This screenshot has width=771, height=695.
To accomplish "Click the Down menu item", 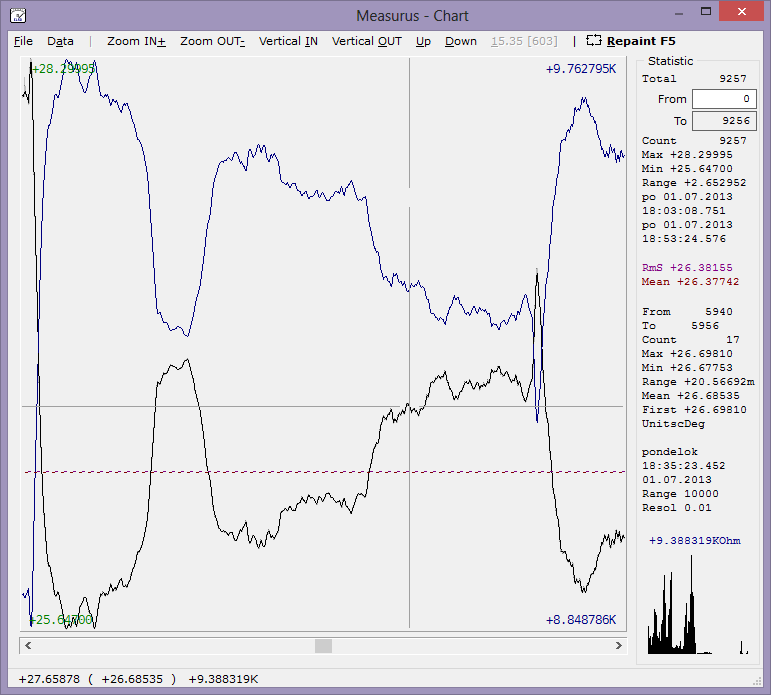I will tap(461, 41).
